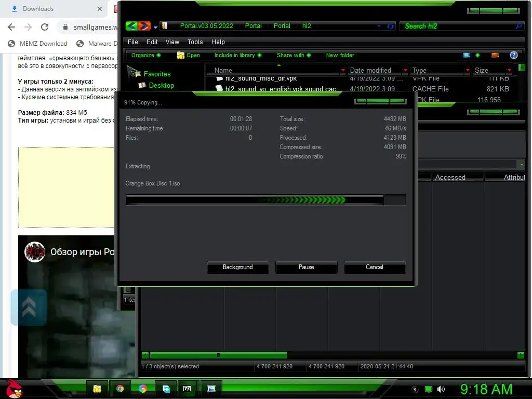Toggle the preview pane icon

495,55
